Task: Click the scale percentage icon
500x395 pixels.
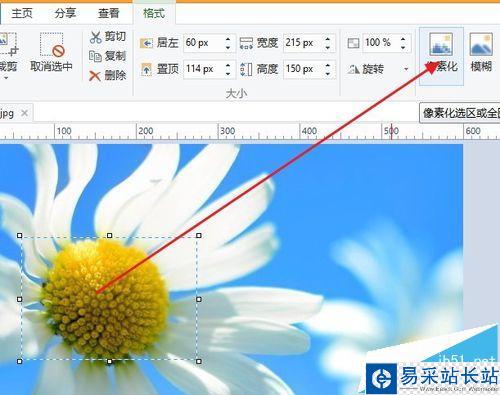Action: pos(353,43)
